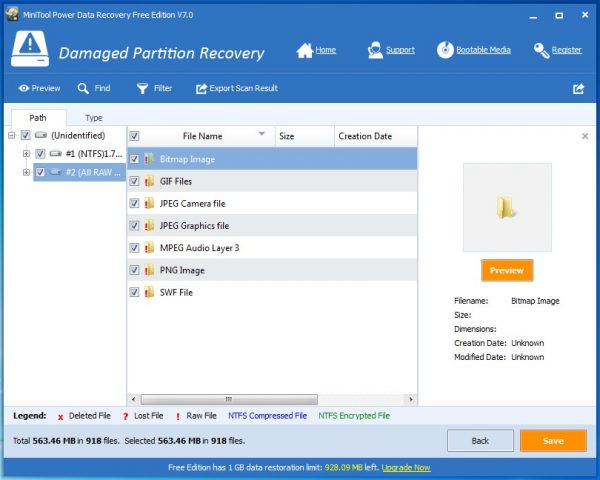Open the Support link
This screenshot has width=600, height=480.
pos(400,50)
